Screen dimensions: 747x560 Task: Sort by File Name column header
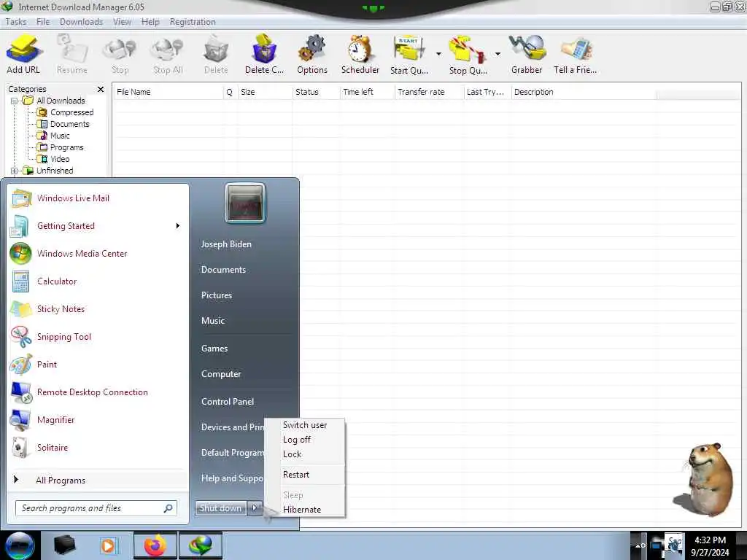click(169, 93)
